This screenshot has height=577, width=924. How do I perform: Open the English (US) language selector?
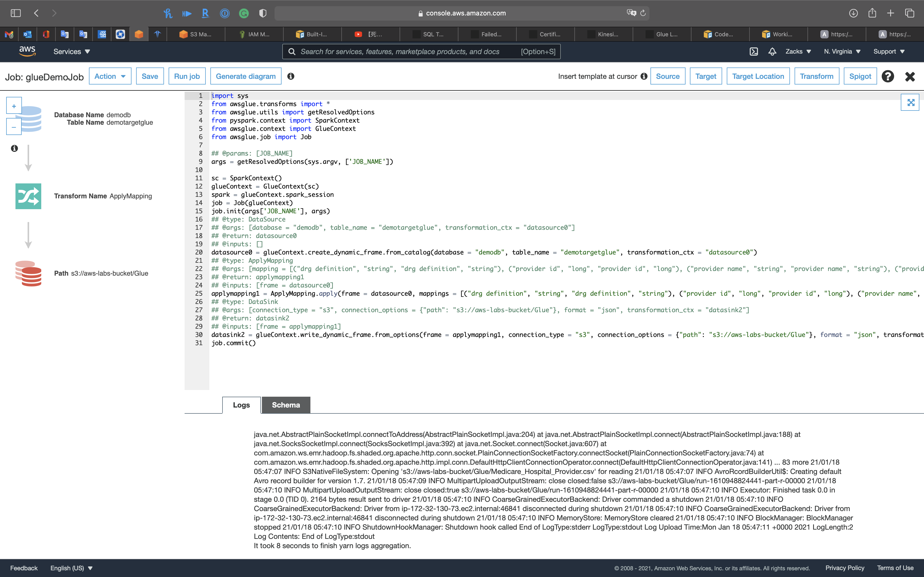coord(71,568)
